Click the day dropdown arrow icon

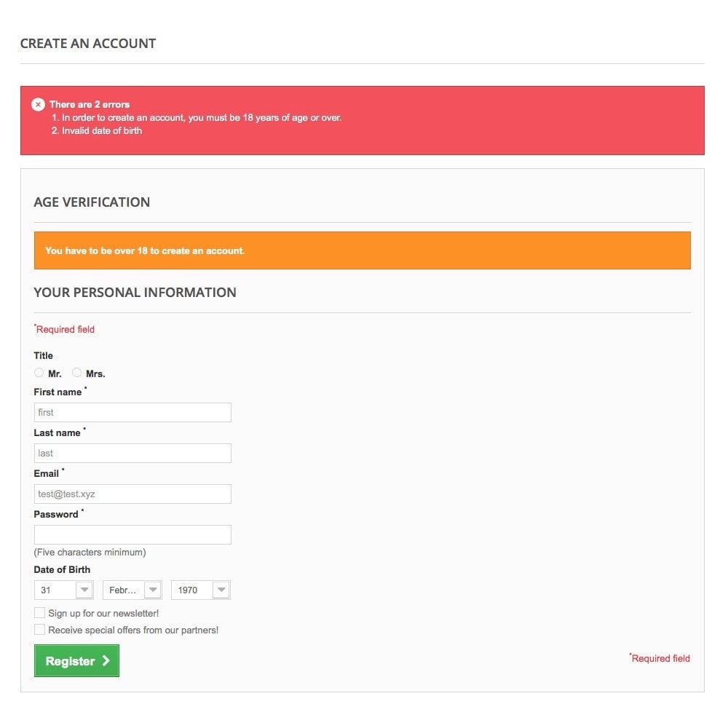84,590
